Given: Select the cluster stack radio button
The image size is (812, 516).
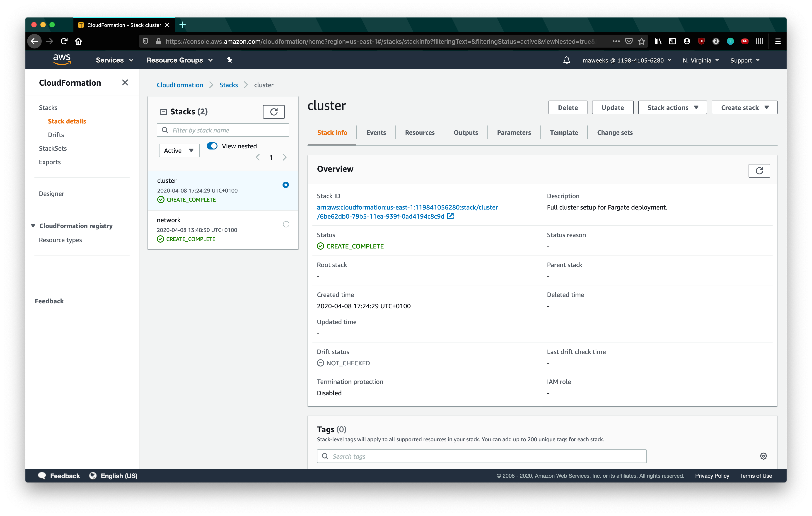Looking at the screenshot, I should (286, 185).
